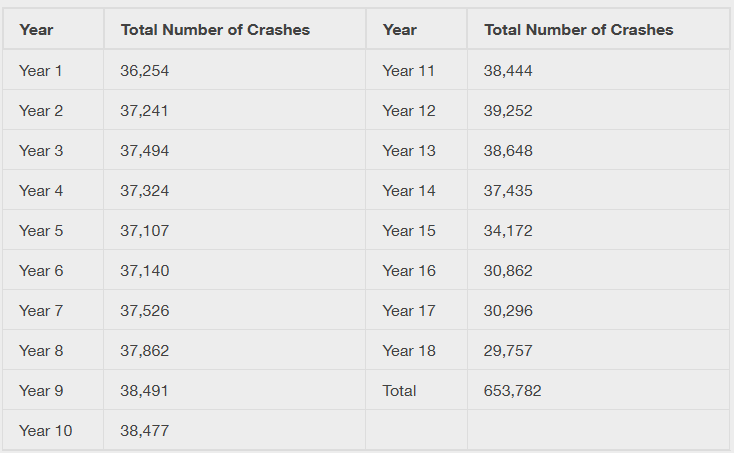Screen dimensions: 734x453
Task: Click the Year 6 cell
Action: click(x=41, y=271)
